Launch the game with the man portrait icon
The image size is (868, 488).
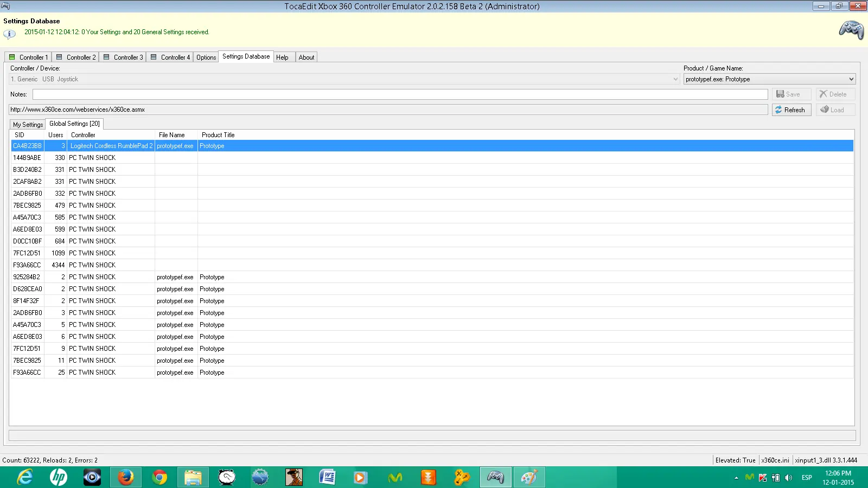click(x=294, y=477)
